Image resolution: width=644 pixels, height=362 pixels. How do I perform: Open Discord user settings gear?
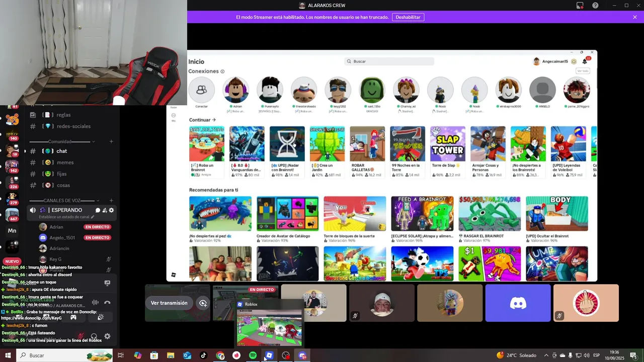click(107, 336)
